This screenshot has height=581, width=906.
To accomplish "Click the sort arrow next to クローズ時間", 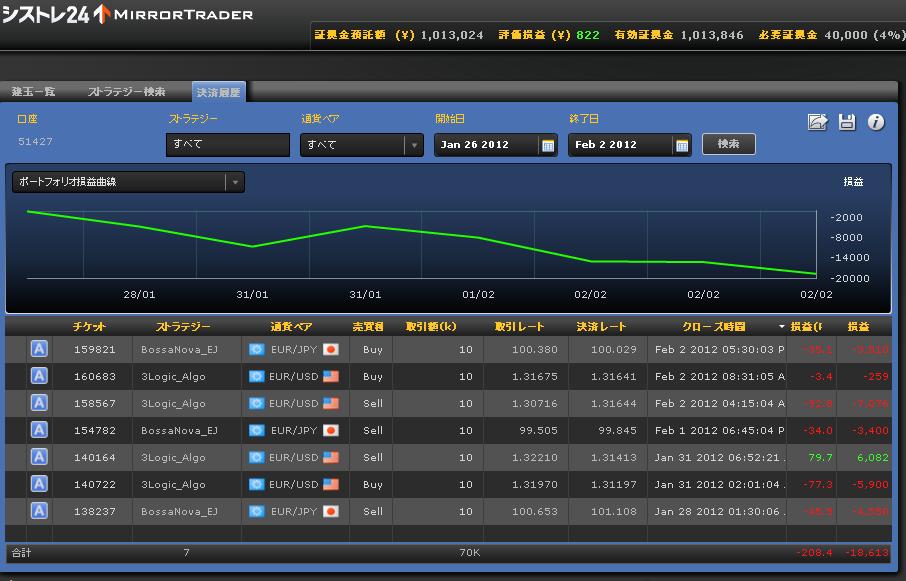I will tap(782, 327).
